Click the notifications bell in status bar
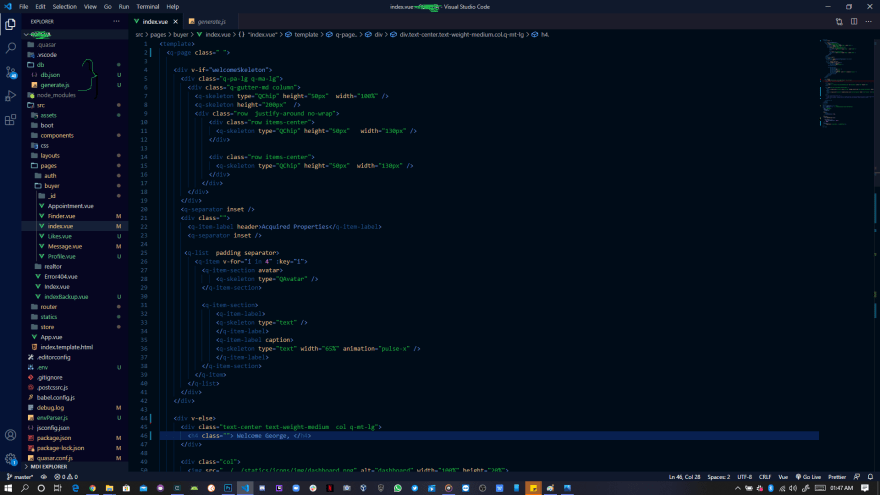 coord(870,476)
